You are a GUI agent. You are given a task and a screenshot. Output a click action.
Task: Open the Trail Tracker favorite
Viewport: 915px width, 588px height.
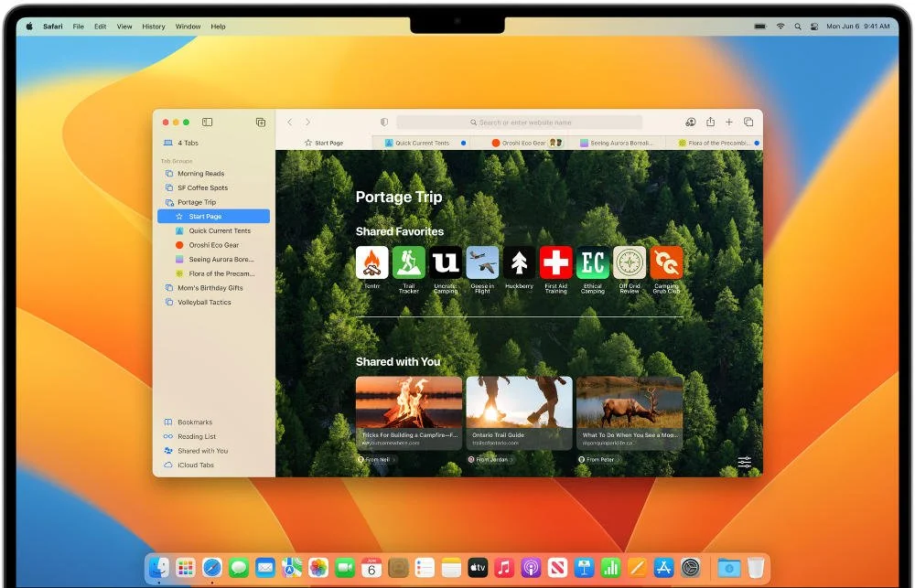point(408,262)
